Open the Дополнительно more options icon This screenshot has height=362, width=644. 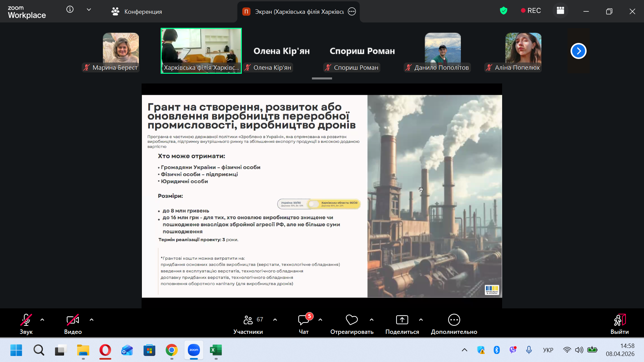click(x=454, y=320)
